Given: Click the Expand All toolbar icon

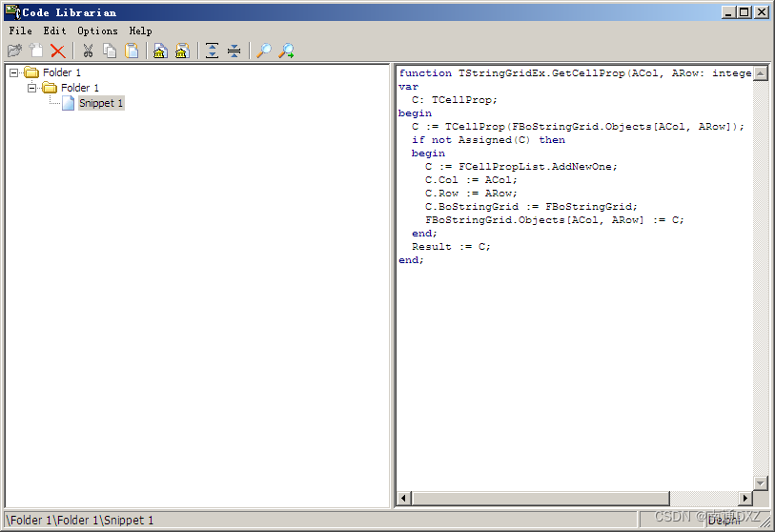Looking at the screenshot, I should (x=212, y=51).
